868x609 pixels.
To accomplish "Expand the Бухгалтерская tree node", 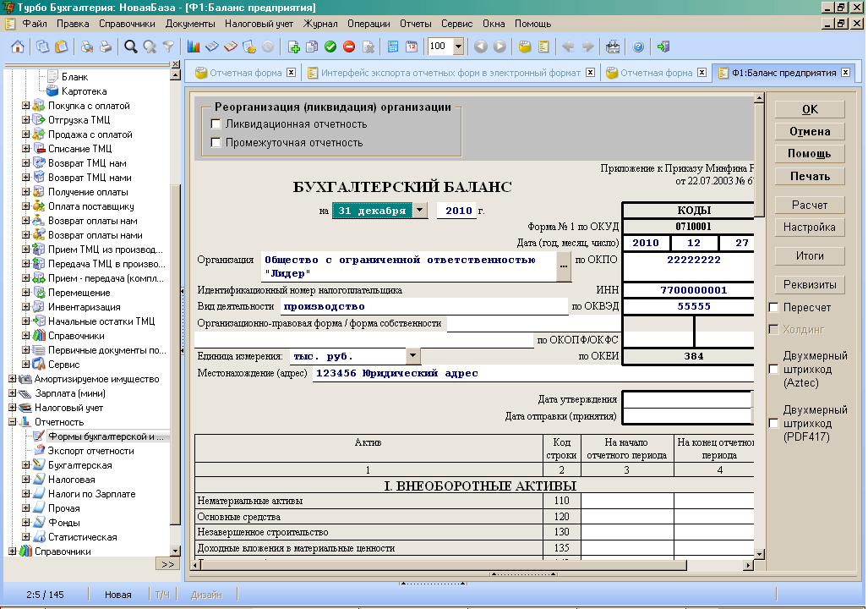I will 25,464.
